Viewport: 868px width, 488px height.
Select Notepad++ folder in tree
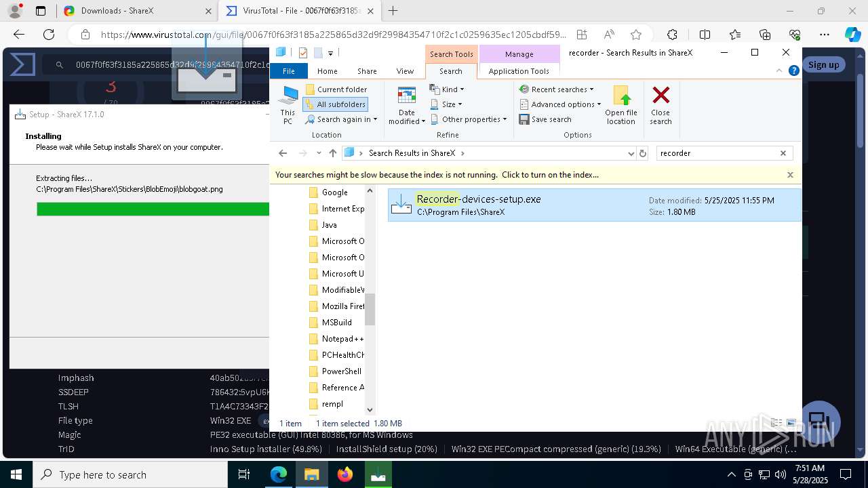pos(342,339)
